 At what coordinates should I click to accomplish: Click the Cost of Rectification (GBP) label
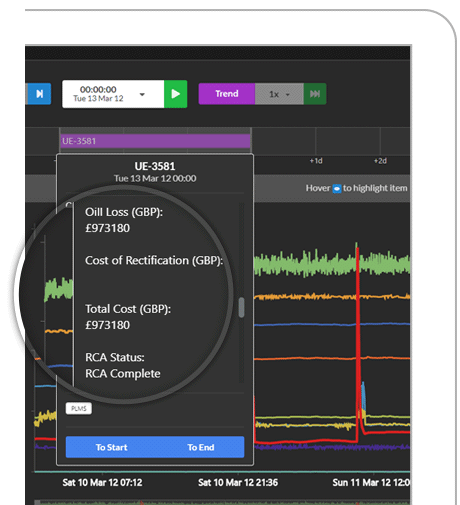154,261
